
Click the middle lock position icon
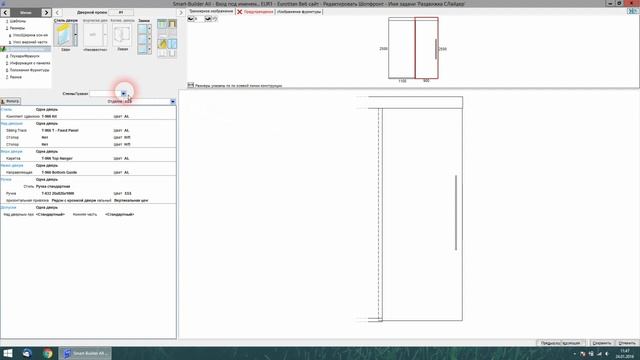tap(142, 39)
